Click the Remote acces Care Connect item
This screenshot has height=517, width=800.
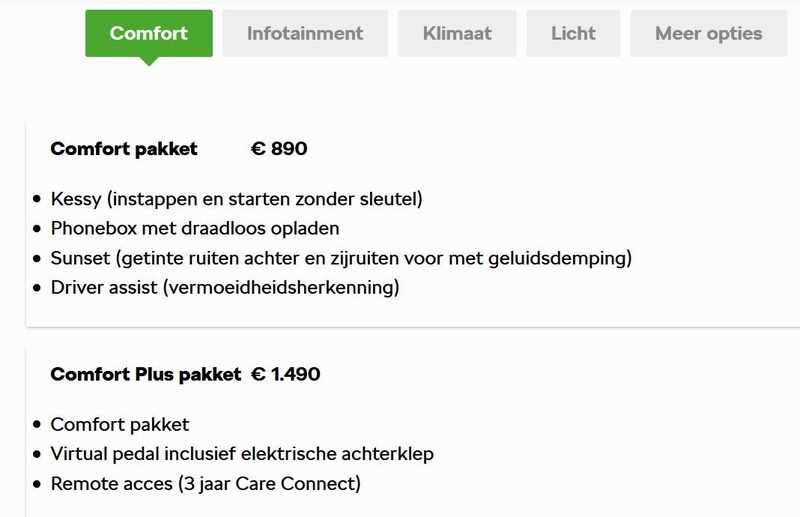click(205, 484)
